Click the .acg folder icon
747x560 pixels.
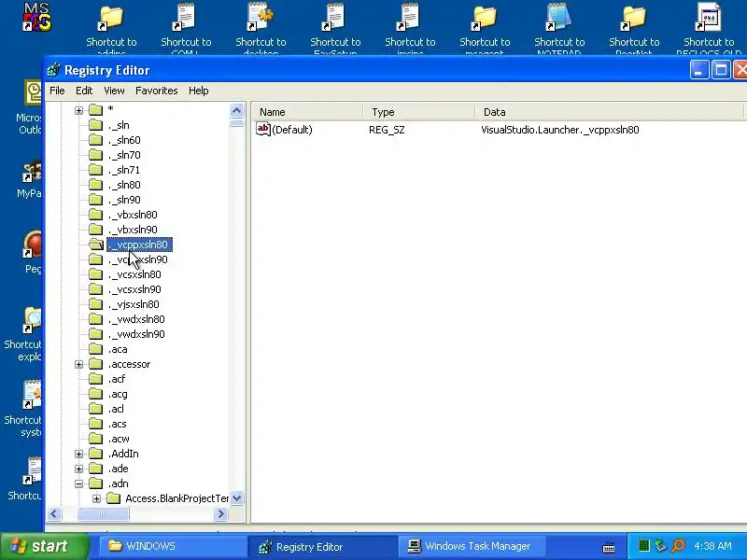tap(96, 394)
